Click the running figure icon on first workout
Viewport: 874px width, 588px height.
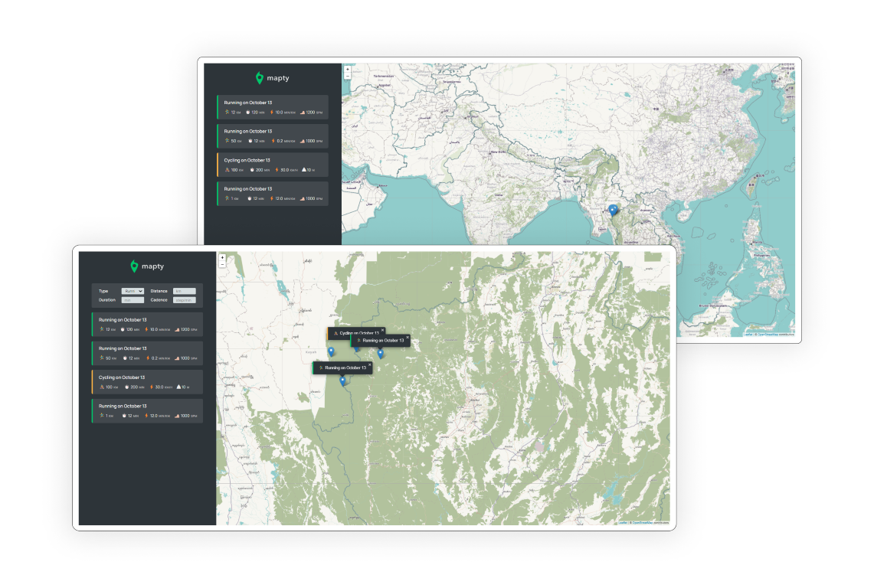tap(101, 329)
